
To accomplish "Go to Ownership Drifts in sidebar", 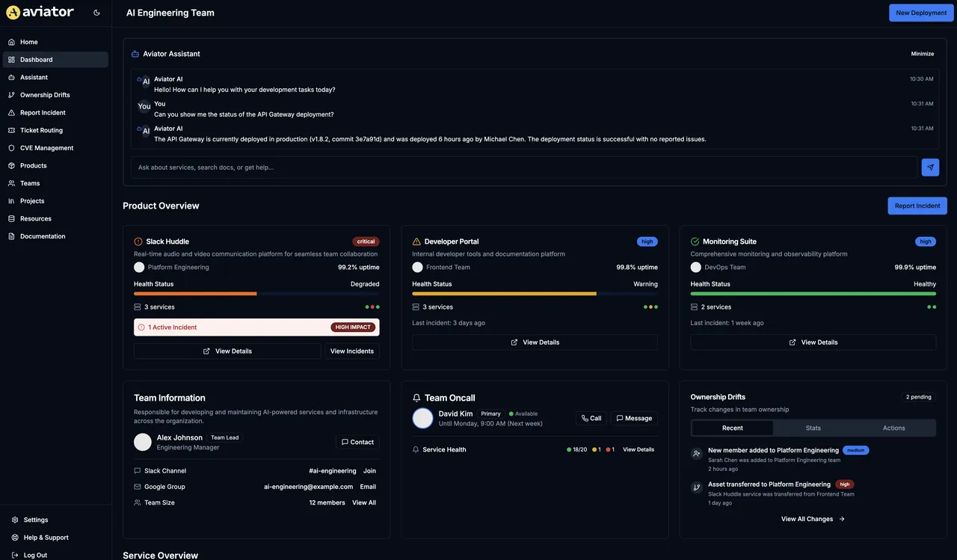I will pyautogui.click(x=55, y=95).
